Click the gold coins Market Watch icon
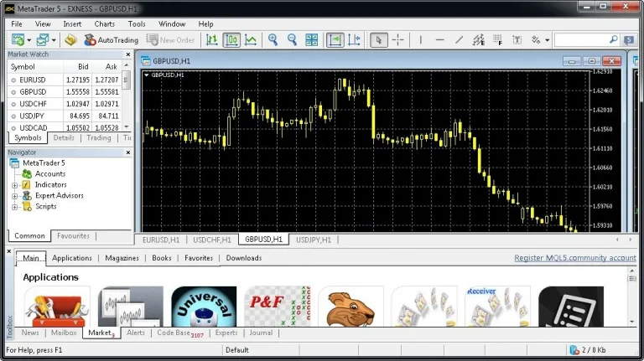 point(70,40)
